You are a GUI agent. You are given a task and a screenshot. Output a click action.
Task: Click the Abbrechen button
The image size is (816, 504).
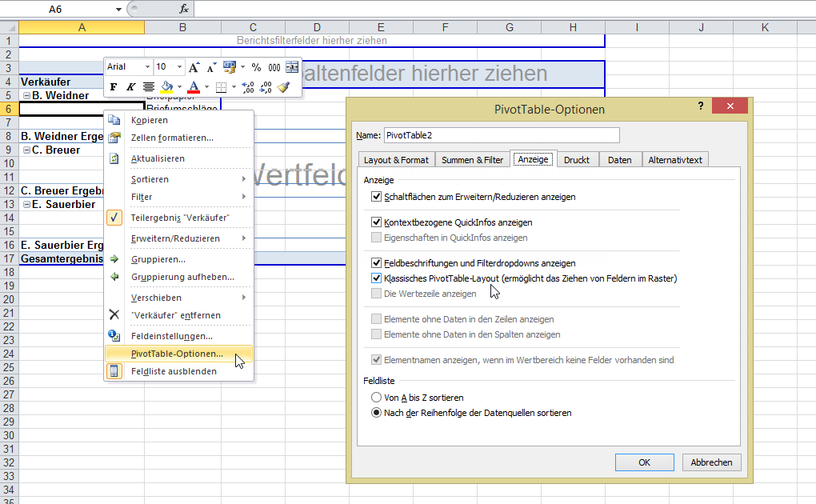pyautogui.click(x=711, y=462)
